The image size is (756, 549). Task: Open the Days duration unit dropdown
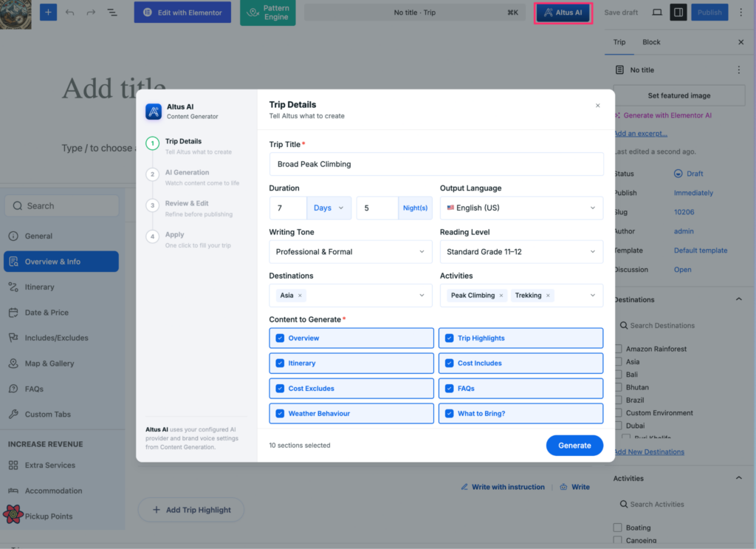329,208
